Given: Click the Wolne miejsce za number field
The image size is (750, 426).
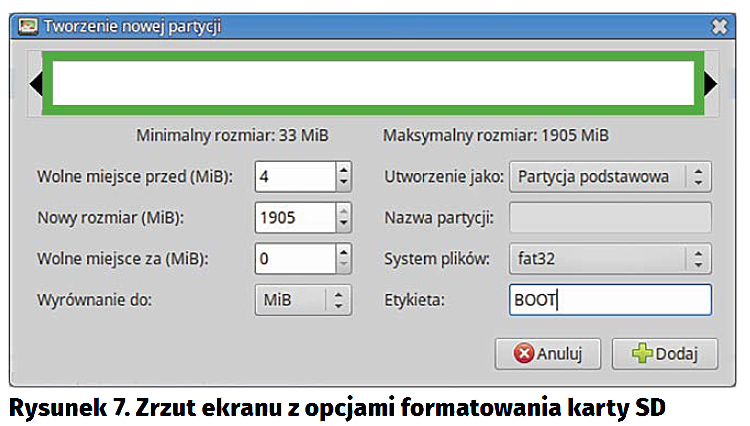Looking at the screenshot, I should [x=294, y=259].
